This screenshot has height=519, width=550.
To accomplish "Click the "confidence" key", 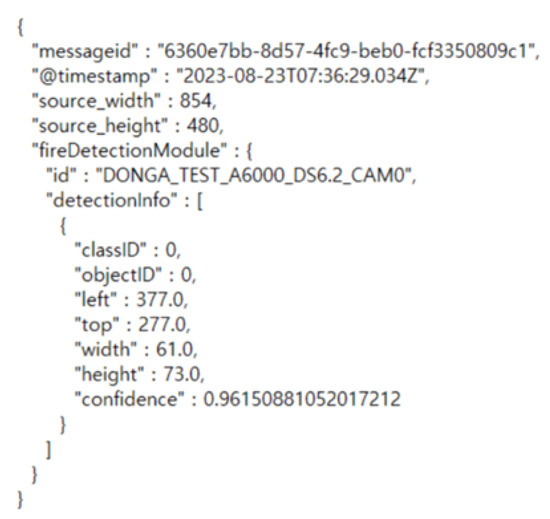I will (129, 399).
